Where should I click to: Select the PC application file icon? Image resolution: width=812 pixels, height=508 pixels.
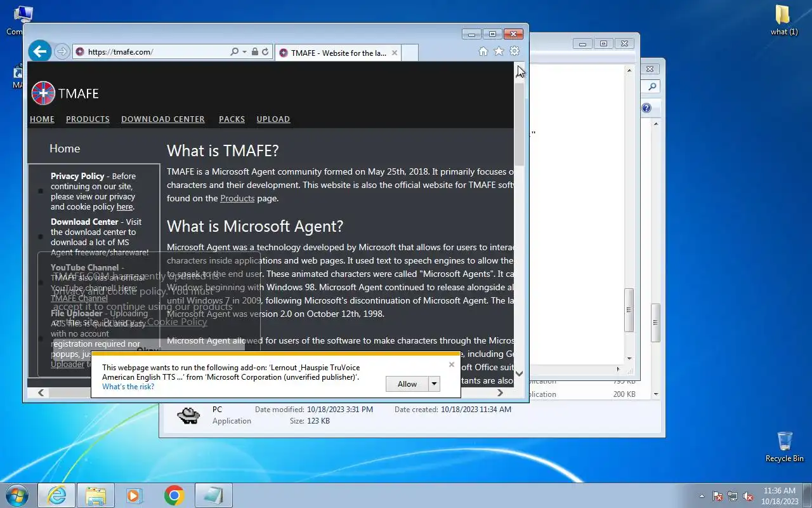click(x=188, y=415)
